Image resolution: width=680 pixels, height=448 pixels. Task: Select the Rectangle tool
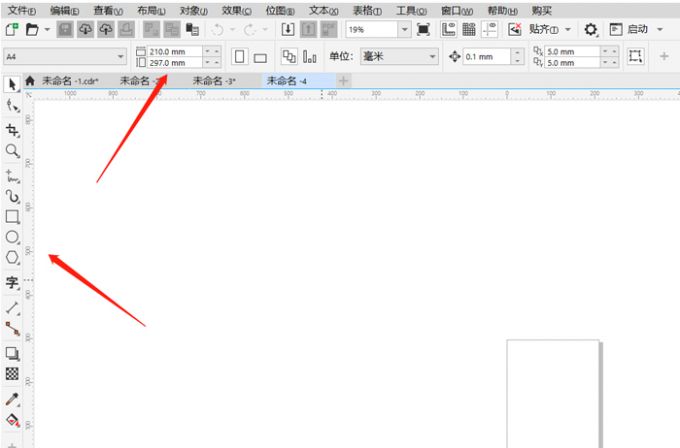(x=12, y=217)
